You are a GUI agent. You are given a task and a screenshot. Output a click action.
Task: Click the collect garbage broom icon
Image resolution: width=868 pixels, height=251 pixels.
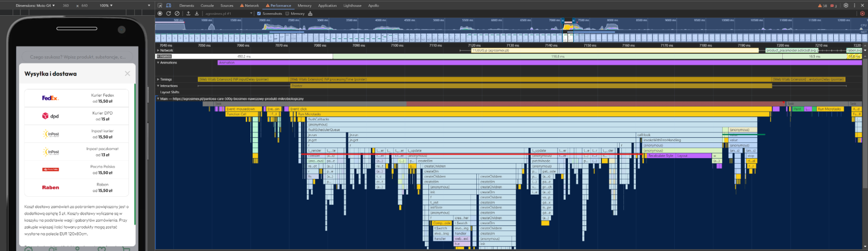310,13
